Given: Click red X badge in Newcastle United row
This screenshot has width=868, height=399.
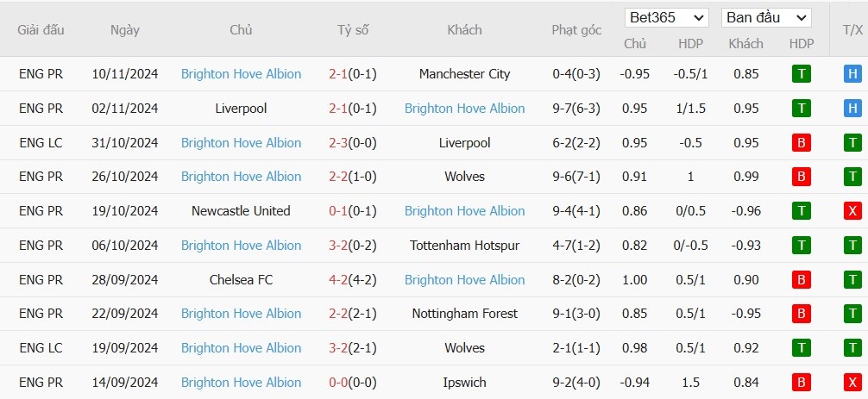Looking at the screenshot, I should (852, 211).
